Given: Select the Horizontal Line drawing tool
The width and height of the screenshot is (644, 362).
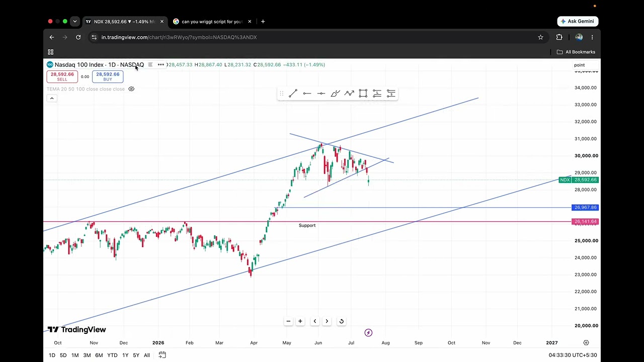Looking at the screenshot, I should 321,94.
